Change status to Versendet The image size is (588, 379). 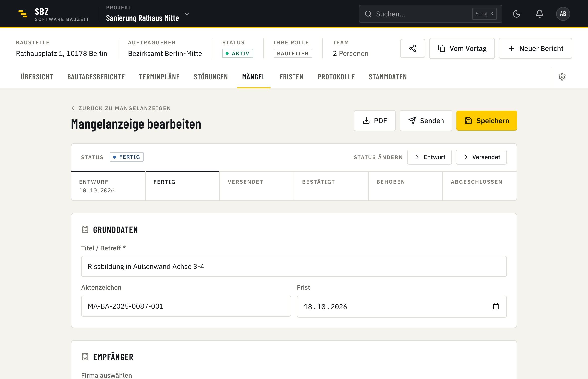pyautogui.click(x=481, y=157)
